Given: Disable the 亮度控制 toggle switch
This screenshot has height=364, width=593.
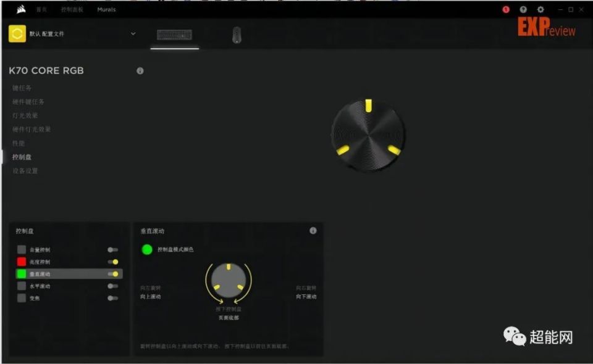Looking at the screenshot, I should [112, 262].
